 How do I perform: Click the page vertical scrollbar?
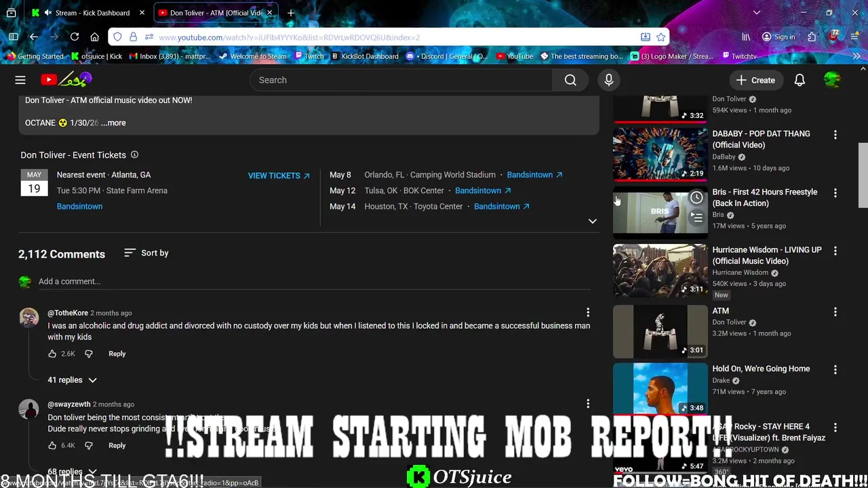click(x=863, y=175)
